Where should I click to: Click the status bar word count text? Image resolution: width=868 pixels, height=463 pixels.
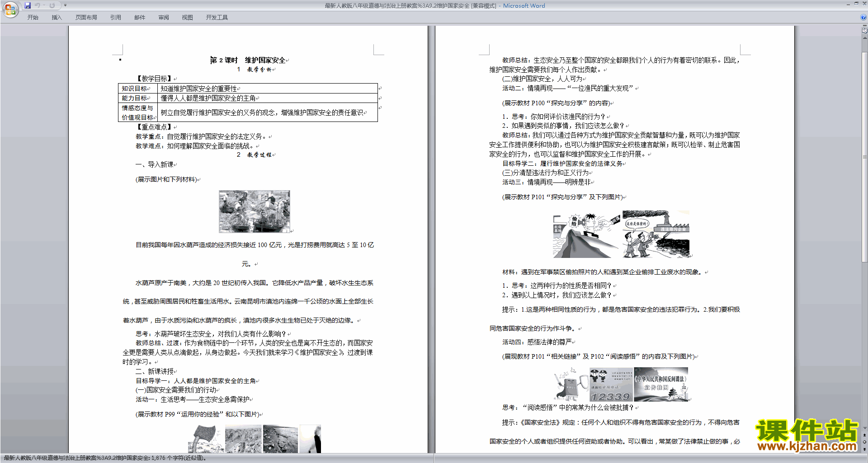coord(105,458)
